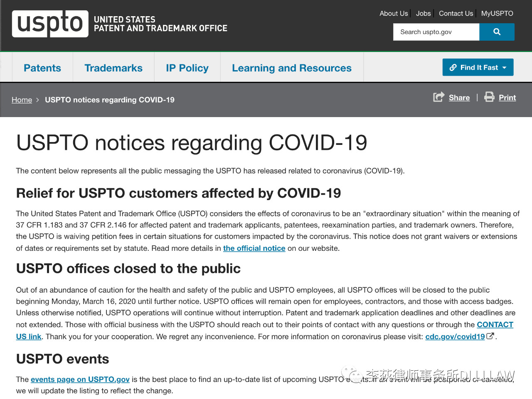532x399 pixels.
Task: Open the official notice link
Action: tap(254, 248)
